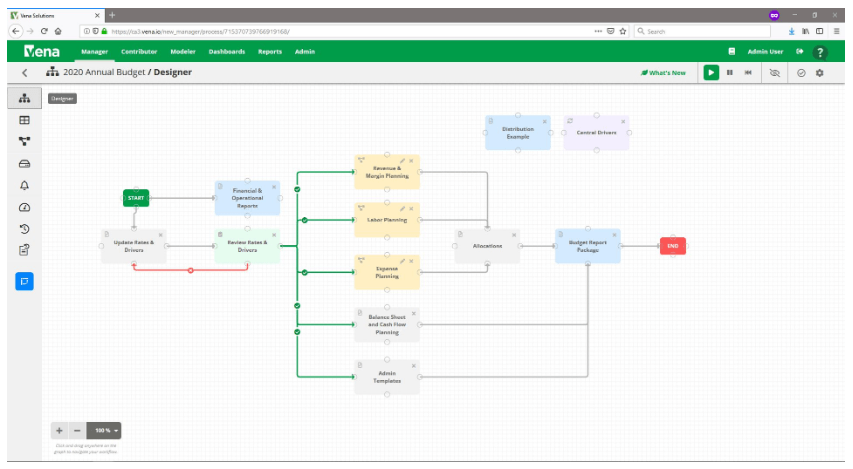853x469 pixels.
Task: Reset process with rewind icon
Action: tap(748, 72)
